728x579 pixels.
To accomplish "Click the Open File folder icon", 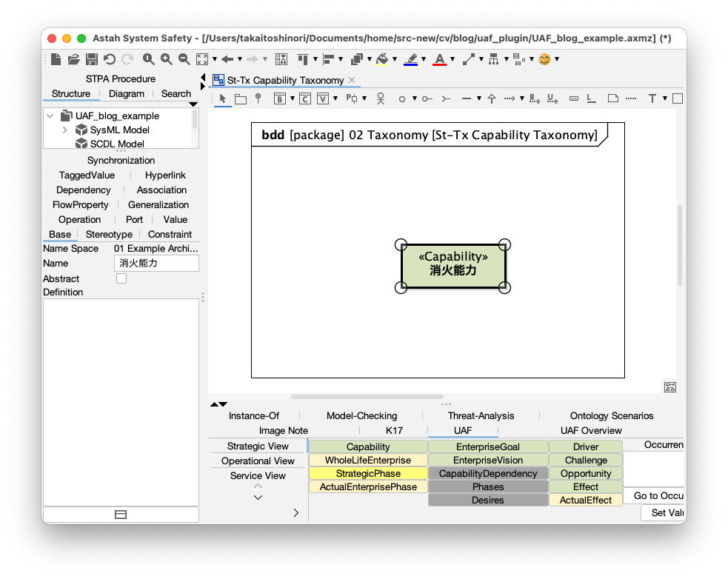I will click(74, 59).
